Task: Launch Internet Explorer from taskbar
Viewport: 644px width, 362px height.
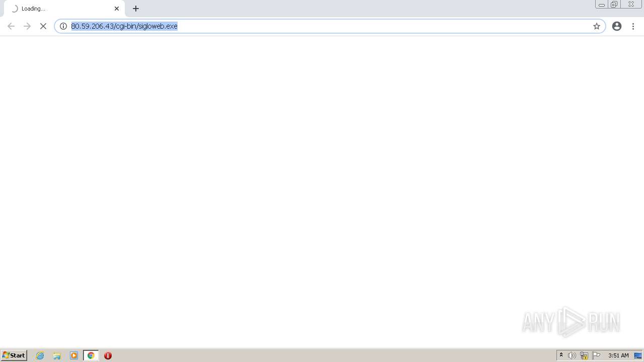Action: [40, 355]
